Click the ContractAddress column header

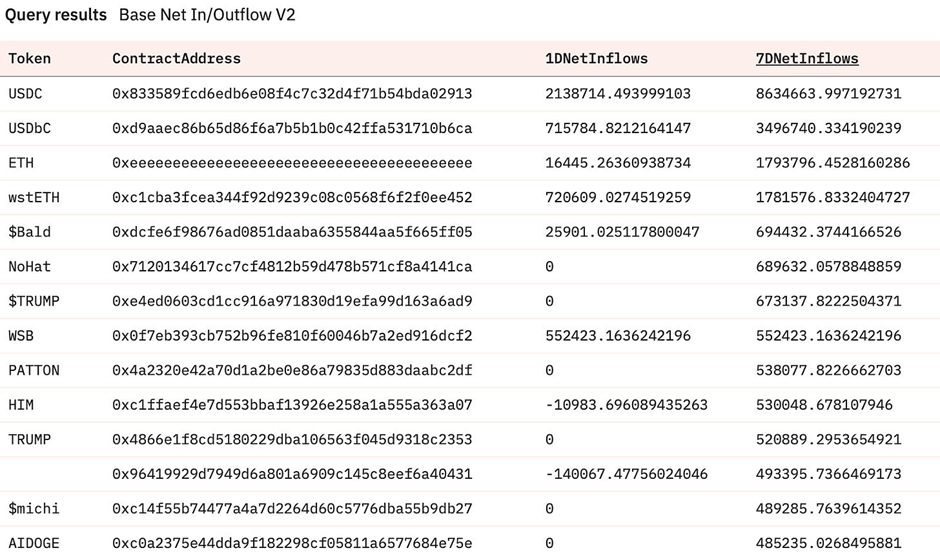click(x=176, y=58)
